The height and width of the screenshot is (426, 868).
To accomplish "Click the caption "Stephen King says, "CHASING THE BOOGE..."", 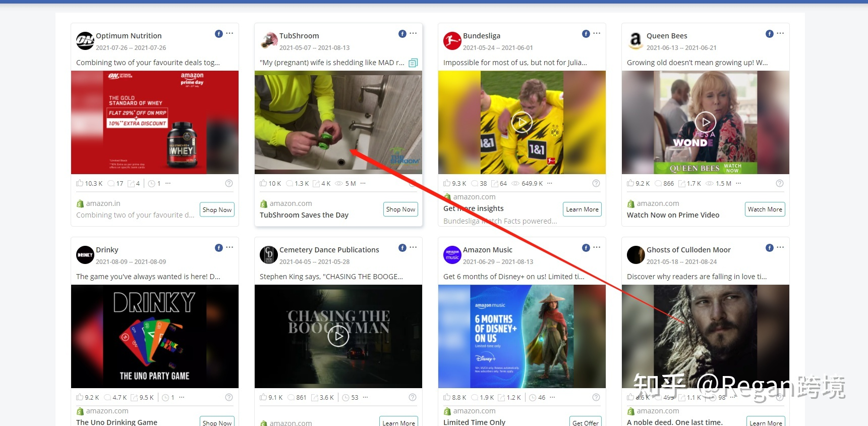I will click(x=331, y=277).
